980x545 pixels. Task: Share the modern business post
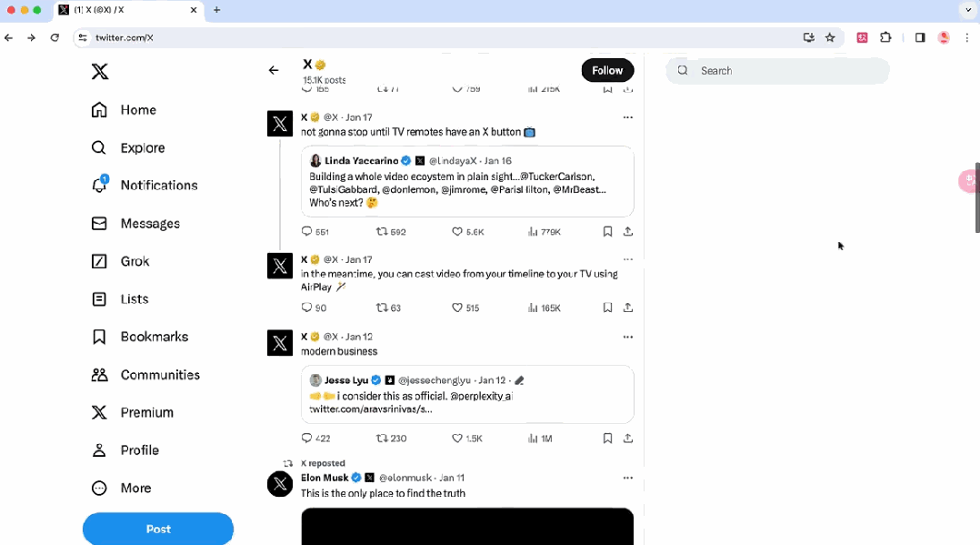point(628,439)
